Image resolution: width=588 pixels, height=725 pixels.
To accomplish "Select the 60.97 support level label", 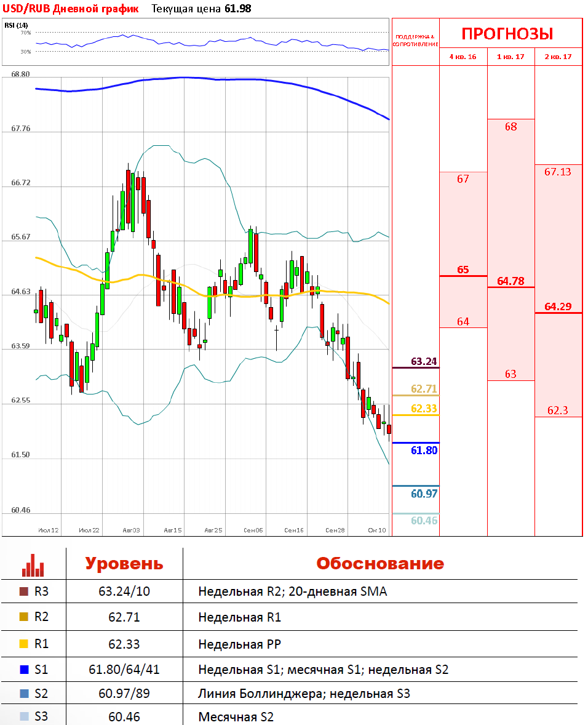I will 424,494.
